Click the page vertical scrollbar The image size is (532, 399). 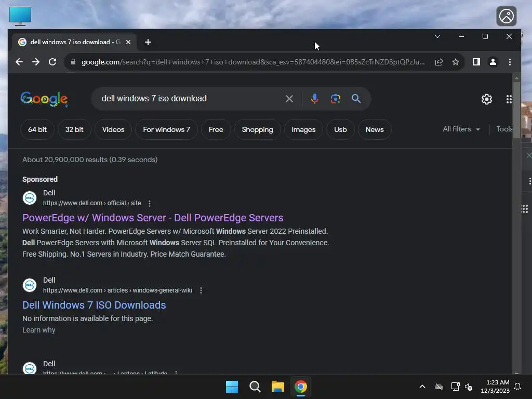pos(516,110)
